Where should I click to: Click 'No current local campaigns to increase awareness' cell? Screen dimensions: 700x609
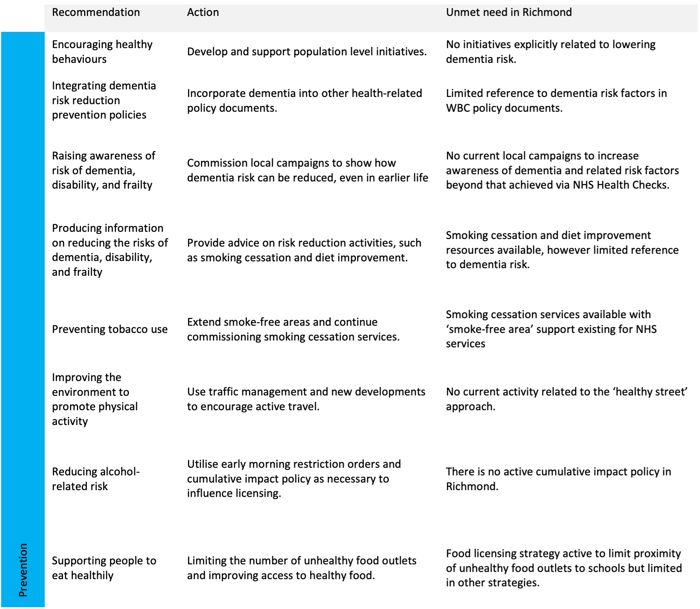[x=562, y=170]
